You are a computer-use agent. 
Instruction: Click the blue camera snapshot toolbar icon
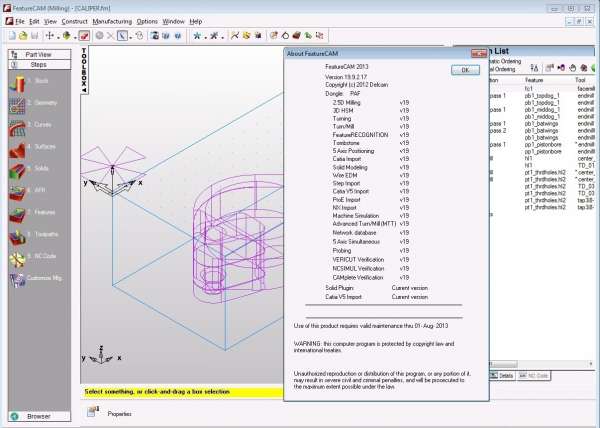(155, 36)
